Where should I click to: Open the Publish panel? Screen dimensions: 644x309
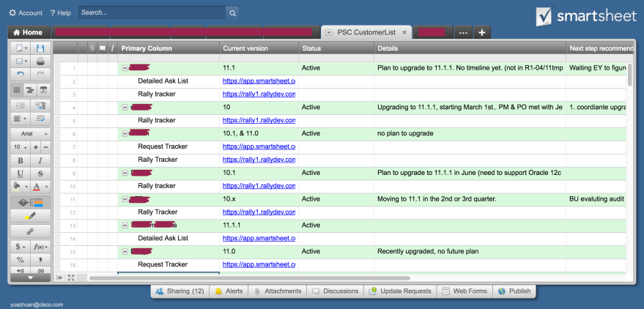coord(514,291)
